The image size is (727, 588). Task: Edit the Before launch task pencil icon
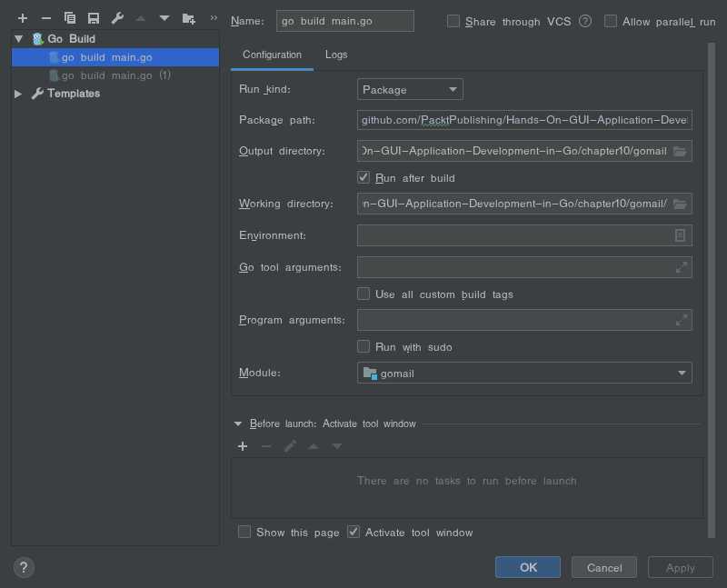[x=290, y=446]
